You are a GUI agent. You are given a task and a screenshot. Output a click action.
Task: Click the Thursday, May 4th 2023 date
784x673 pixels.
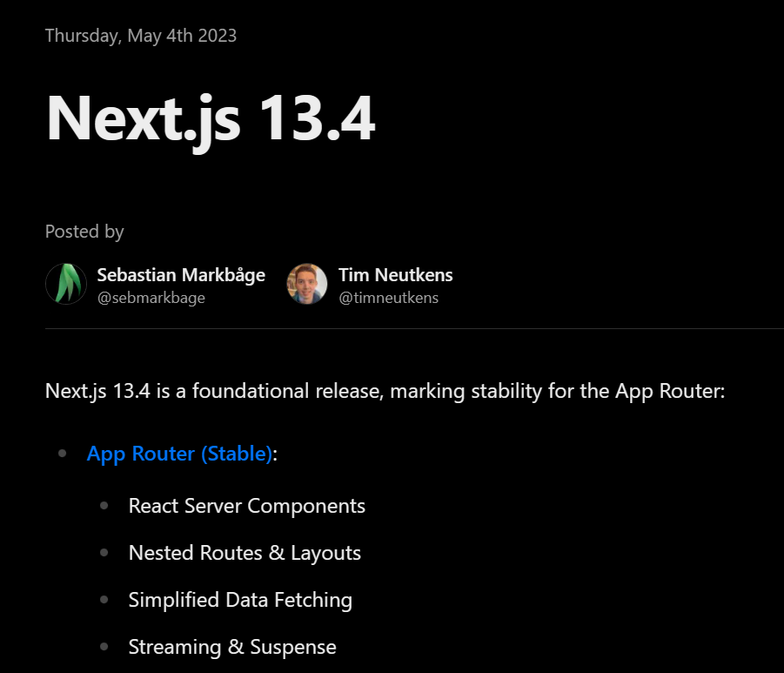click(x=141, y=36)
